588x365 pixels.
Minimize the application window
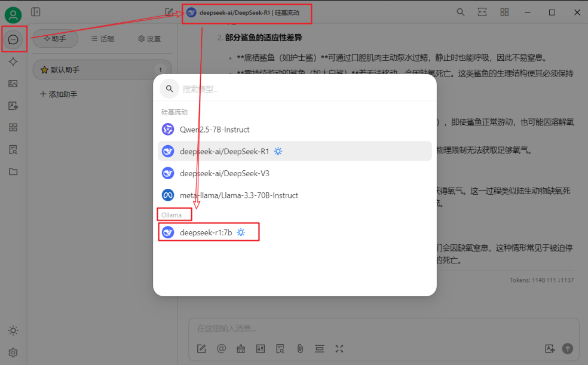point(528,13)
